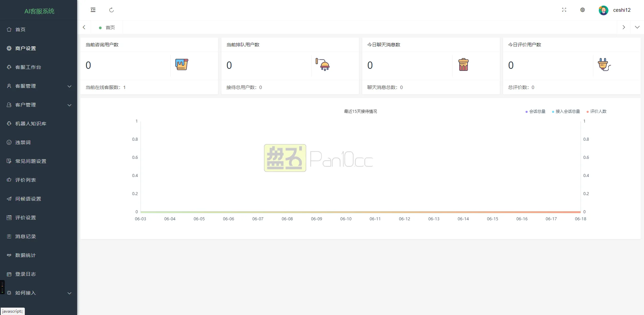This screenshot has width=644, height=315.
Task: Toggle the 会话总量 legend item
Action: pyautogui.click(x=535, y=111)
